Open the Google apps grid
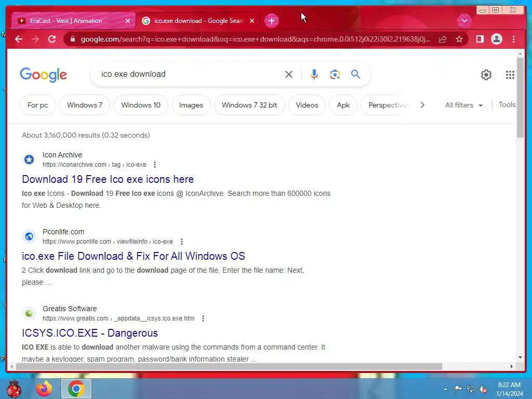 click(510, 75)
